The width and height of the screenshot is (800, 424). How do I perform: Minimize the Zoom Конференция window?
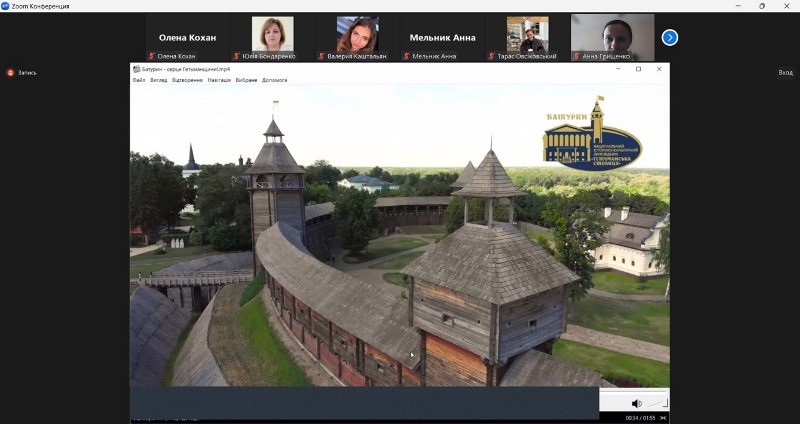[x=738, y=6]
